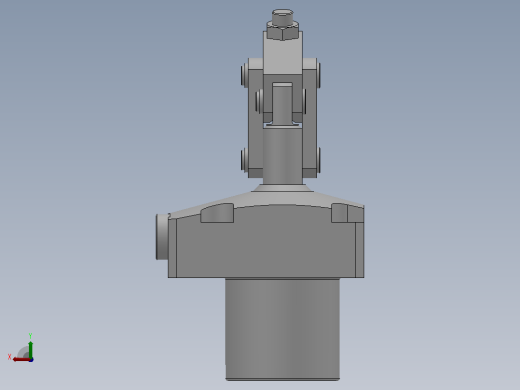This screenshot has height=390, width=520.
Task: Click the red X axis arrow of the triad
Action: 21,359
